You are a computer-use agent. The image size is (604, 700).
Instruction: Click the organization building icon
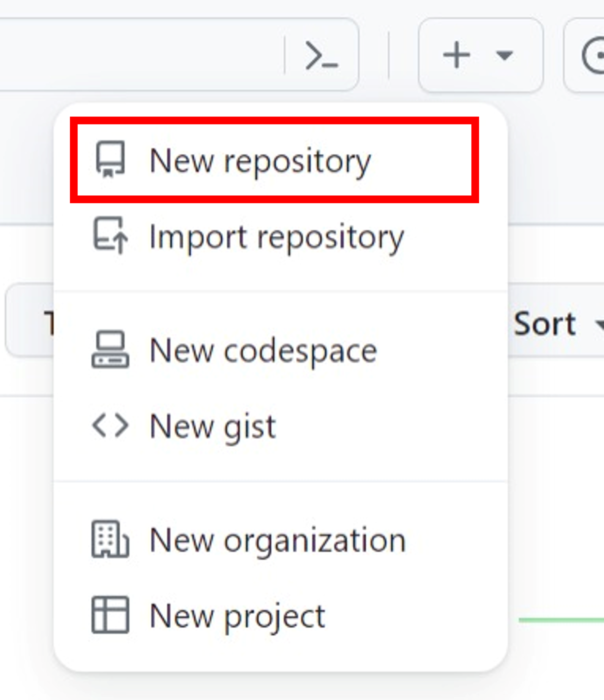coord(110,539)
